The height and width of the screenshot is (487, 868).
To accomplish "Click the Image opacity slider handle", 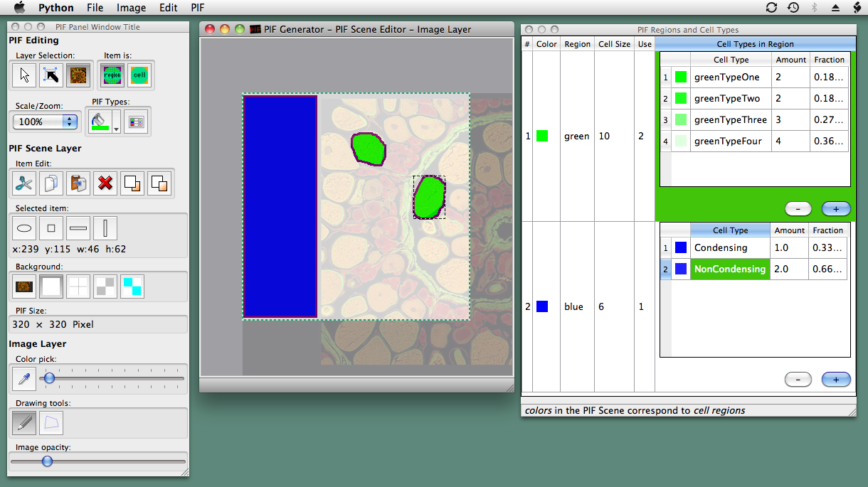I will [x=47, y=461].
